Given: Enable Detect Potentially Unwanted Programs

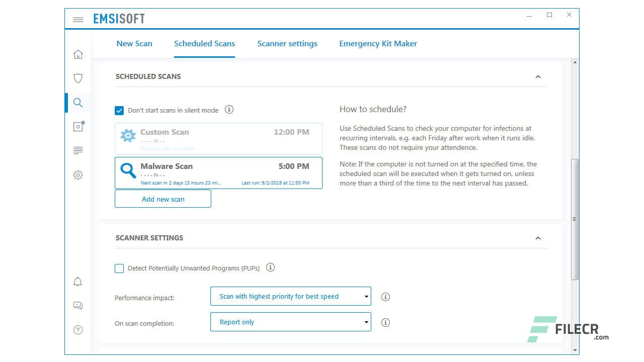Looking at the screenshot, I should tap(119, 268).
